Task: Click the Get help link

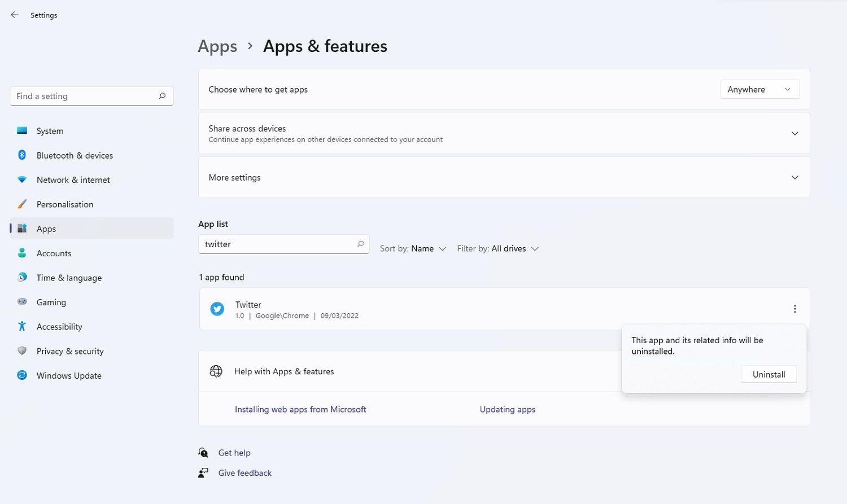Action: [x=234, y=453]
